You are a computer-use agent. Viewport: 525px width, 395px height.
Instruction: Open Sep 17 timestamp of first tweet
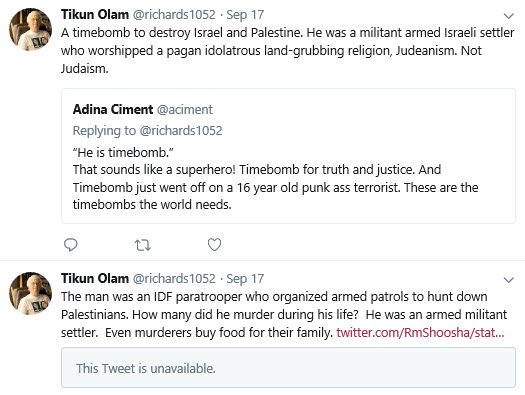(245, 15)
